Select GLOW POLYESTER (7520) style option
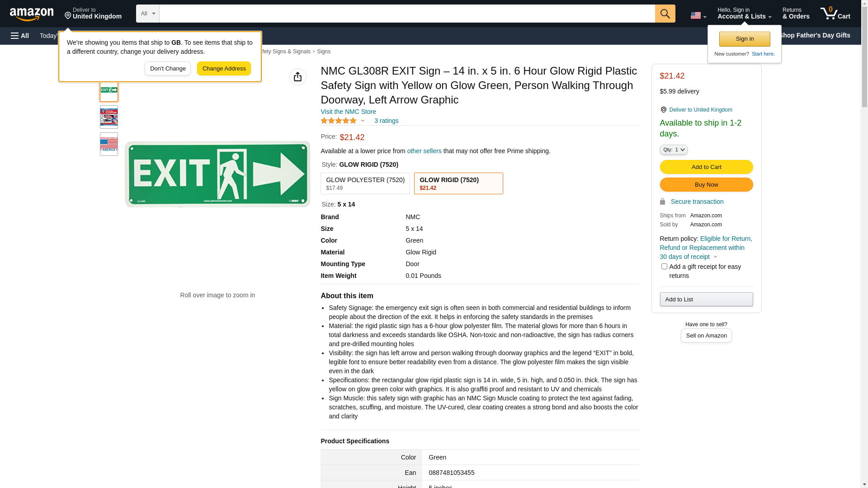 (365, 183)
